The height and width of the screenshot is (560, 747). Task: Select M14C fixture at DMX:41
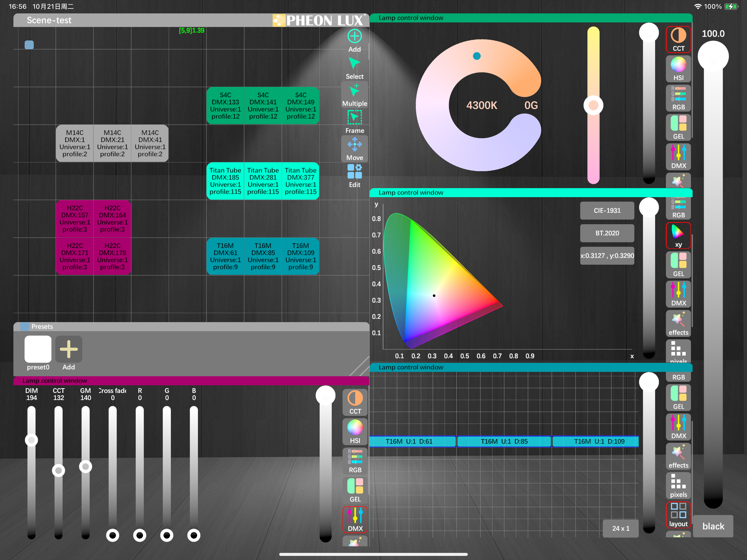(x=150, y=144)
